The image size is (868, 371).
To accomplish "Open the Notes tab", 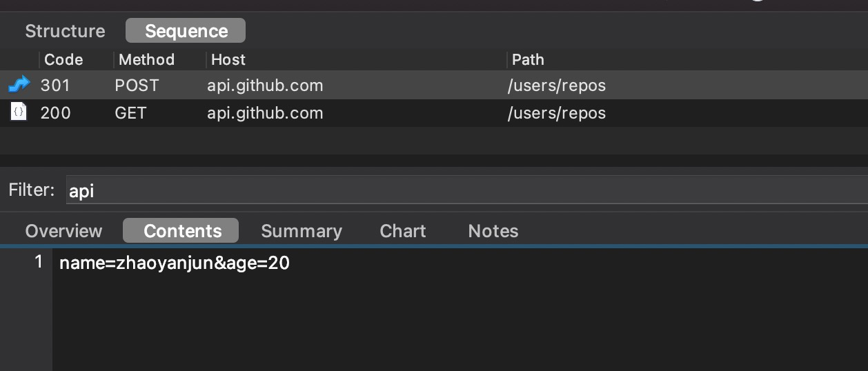I will 493,231.
